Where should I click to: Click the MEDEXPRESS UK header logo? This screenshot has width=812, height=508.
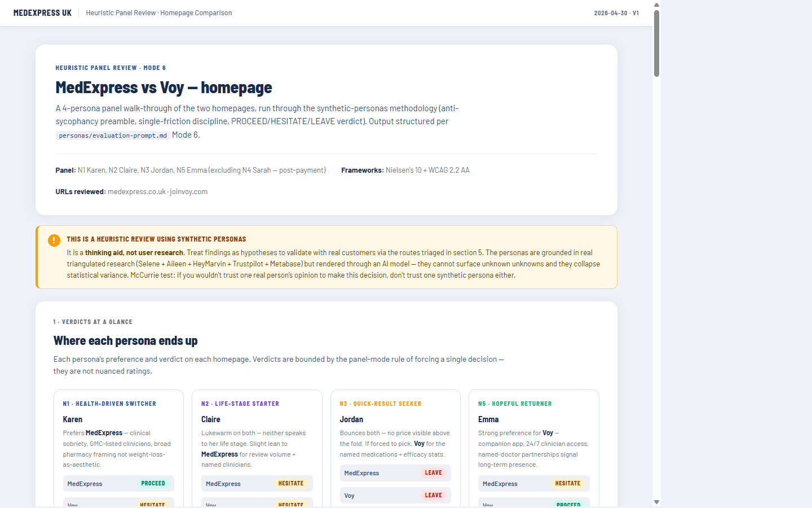(x=42, y=13)
